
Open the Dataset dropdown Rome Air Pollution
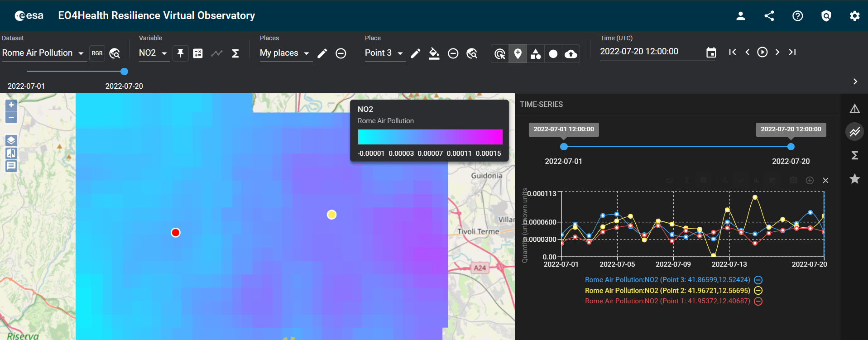coord(43,53)
